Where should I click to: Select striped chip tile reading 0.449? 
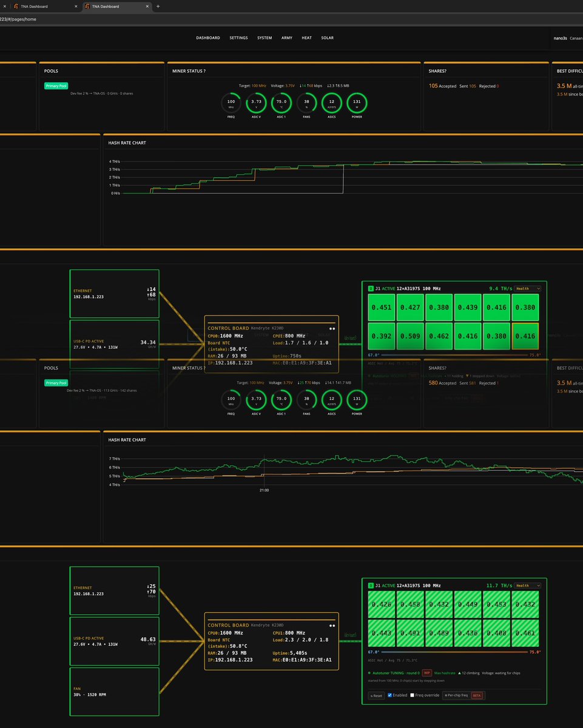click(x=468, y=604)
